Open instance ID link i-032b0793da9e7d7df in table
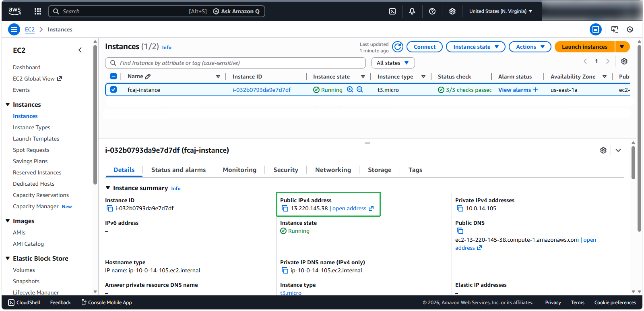 pyautogui.click(x=262, y=90)
